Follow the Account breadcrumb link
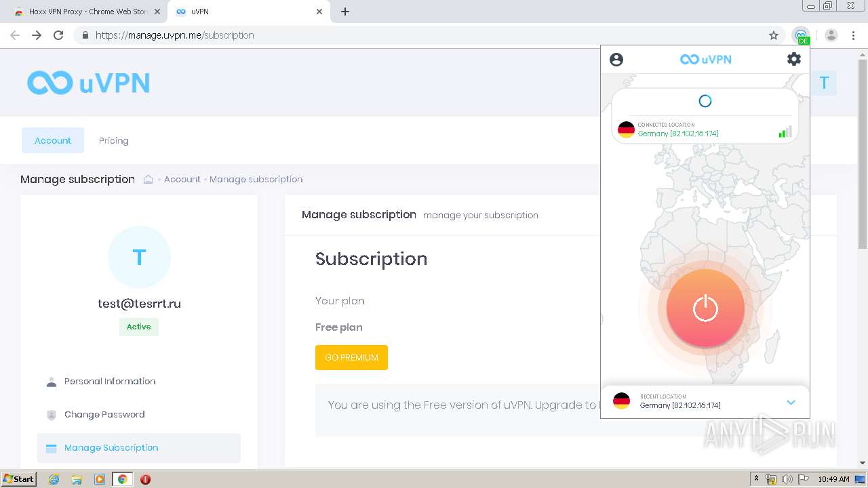The image size is (868, 488). pyautogui.click(x=182, y=179)
